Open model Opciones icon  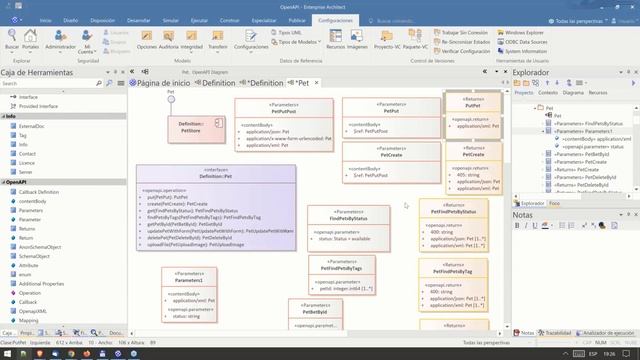147,40
